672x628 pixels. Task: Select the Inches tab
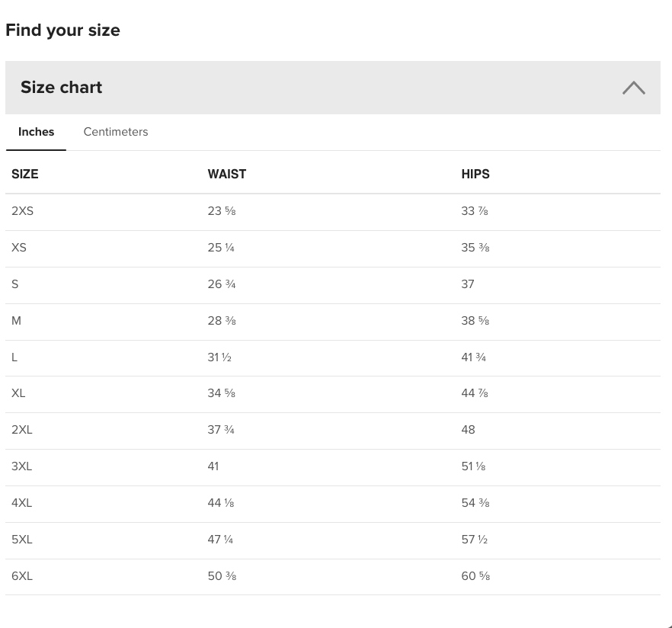[x=36, y=132]
